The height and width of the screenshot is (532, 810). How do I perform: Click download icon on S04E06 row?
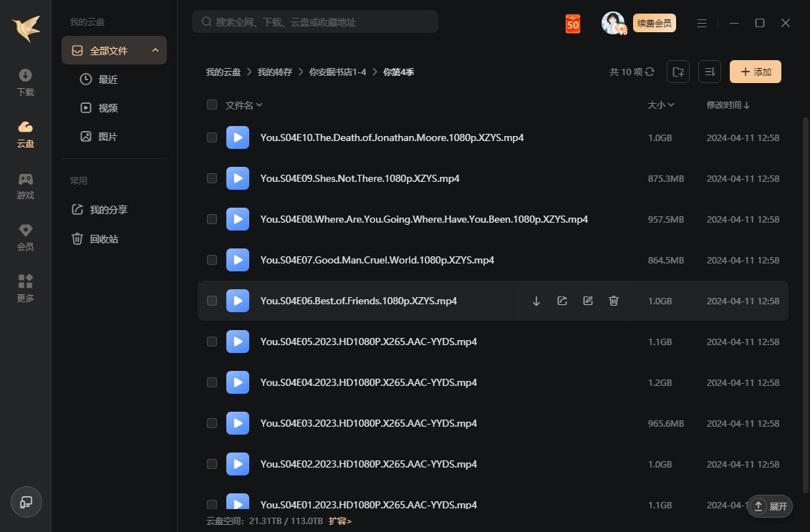[536, 301]
